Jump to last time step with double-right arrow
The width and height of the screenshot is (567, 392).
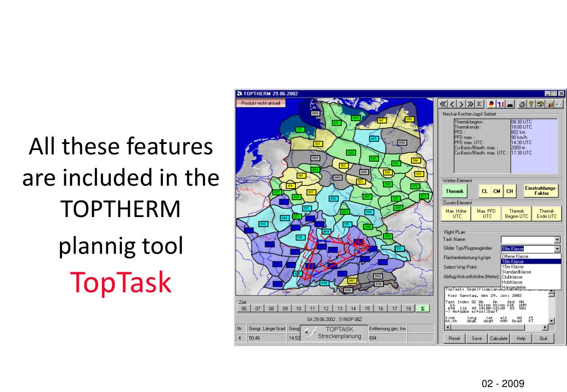[x=470, y=104]
